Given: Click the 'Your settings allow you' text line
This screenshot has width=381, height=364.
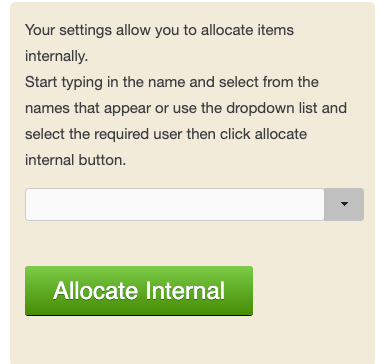Looking at the screenshot, I should pyautogui.click(x=159, y=30).
